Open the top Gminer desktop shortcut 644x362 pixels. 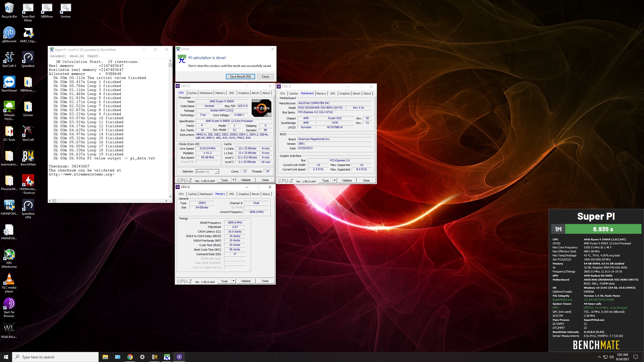click(x=66, y=10)
